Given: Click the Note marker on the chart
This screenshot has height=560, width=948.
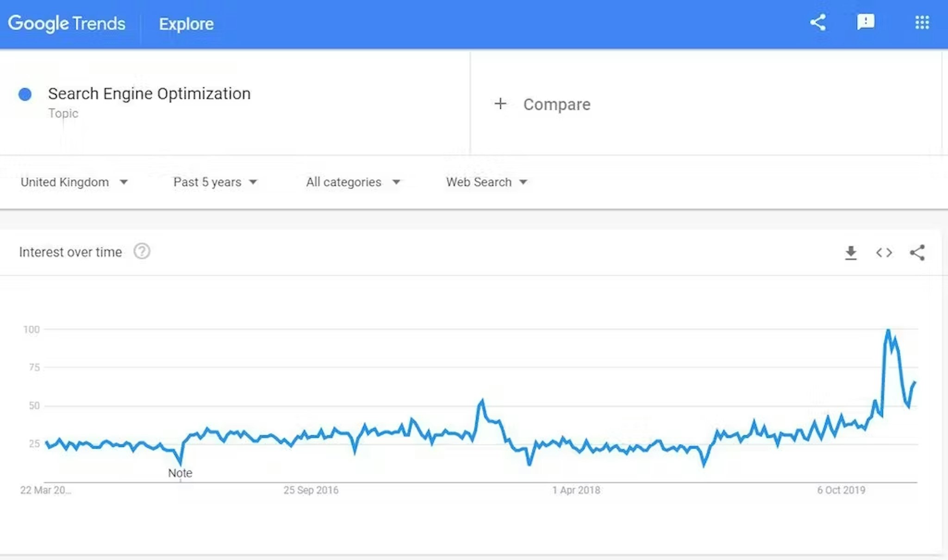Looking at the screenshot, I should click(180, 473).
